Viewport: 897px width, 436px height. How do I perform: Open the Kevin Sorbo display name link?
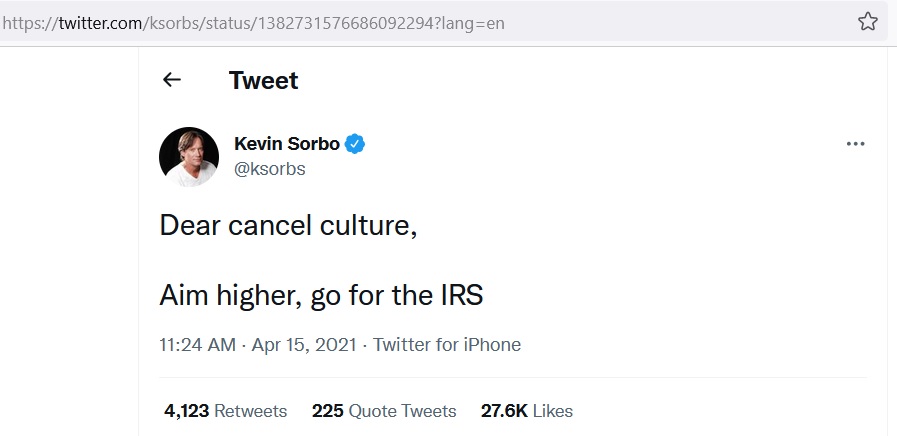coord(286,144)
